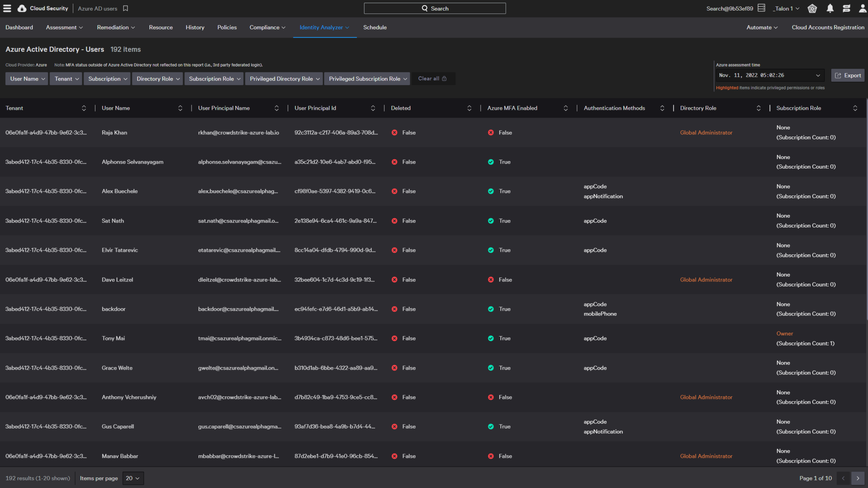Click the Clear all filters button
868x488 pixels.
(433, 78)
